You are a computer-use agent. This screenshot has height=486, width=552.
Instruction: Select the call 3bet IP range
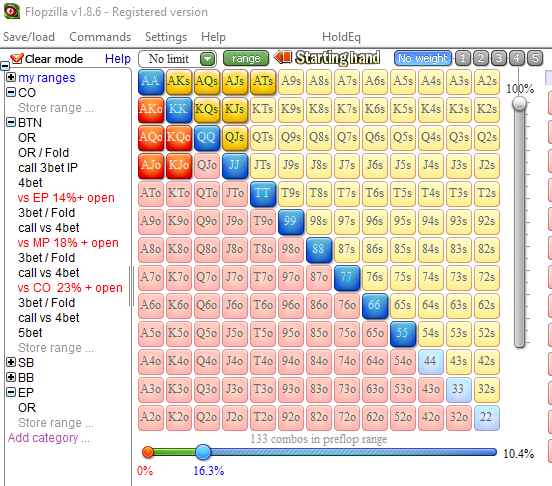(48, 168)
